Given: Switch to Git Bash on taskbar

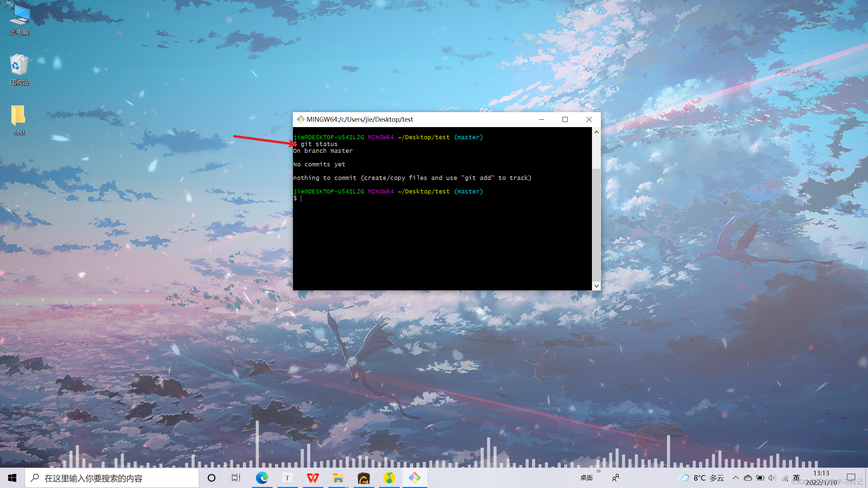Looking at the screenshot, I should point(415,478).
